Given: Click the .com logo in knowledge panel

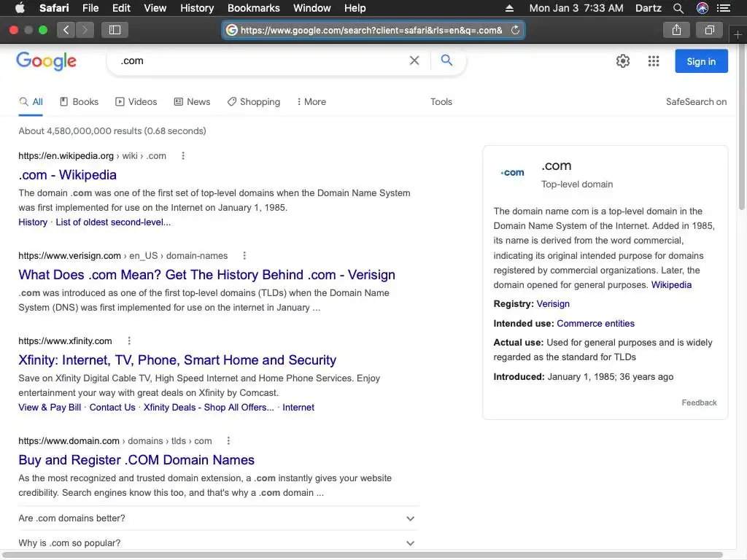Looking at the screenshot, I should (x=512, y=173).
